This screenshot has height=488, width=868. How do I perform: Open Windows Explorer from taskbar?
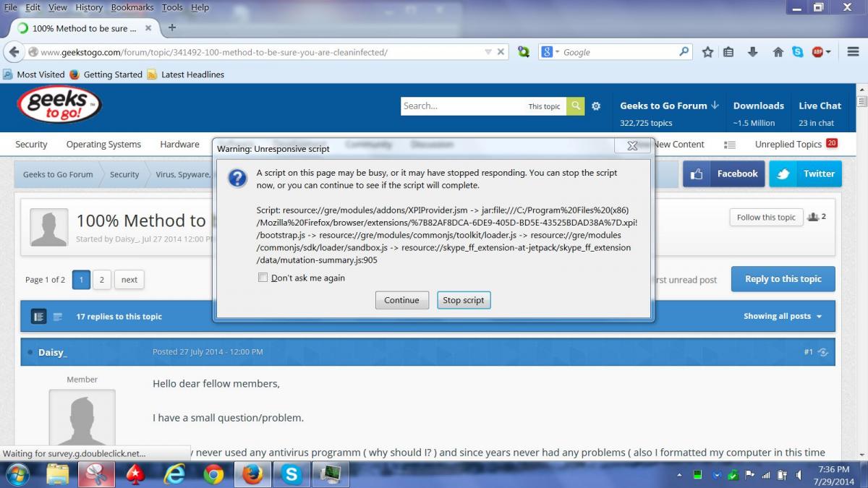(x=58, y=474)
